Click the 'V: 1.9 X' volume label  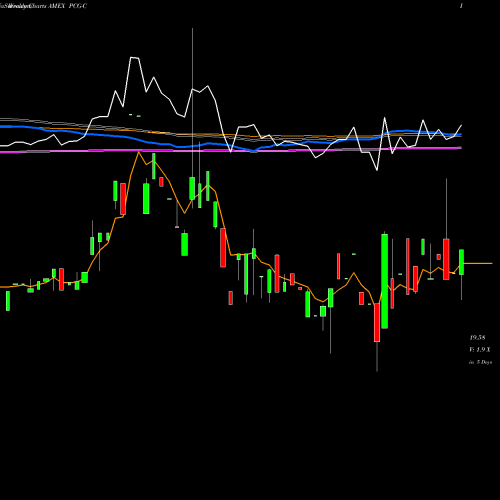tap(480, 350)
